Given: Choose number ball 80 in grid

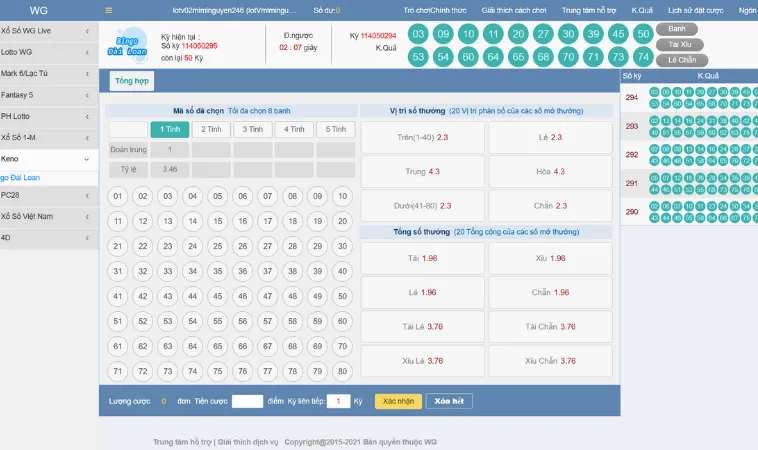Looking at the screenshot, I should (x=342, y=371).
